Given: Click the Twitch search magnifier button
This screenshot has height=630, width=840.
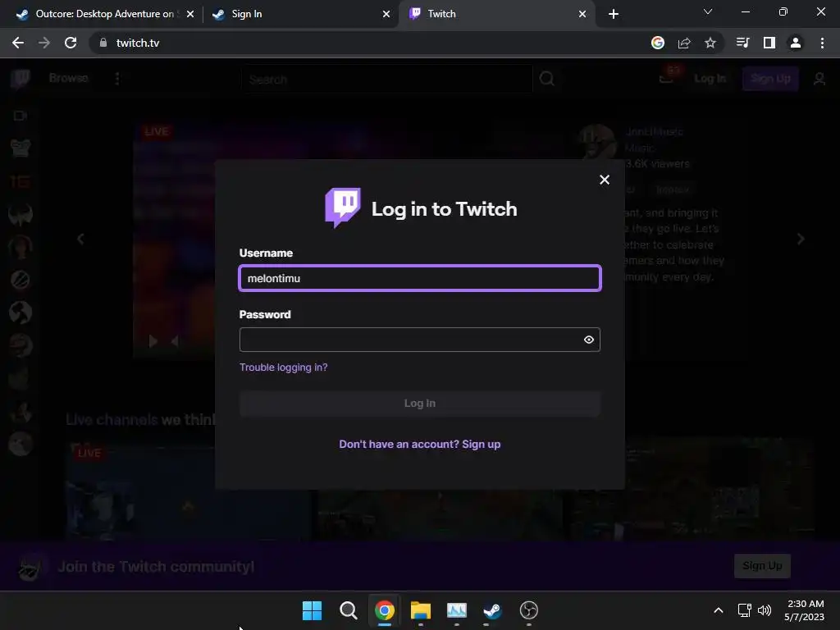Looking at the screenshot, I should click(x=547, y=80).
